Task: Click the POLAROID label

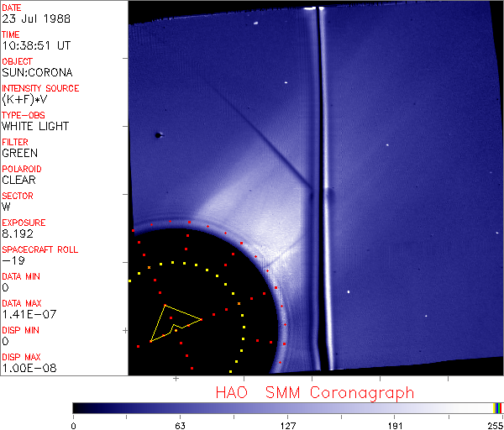Action: (x=22, y=169)
